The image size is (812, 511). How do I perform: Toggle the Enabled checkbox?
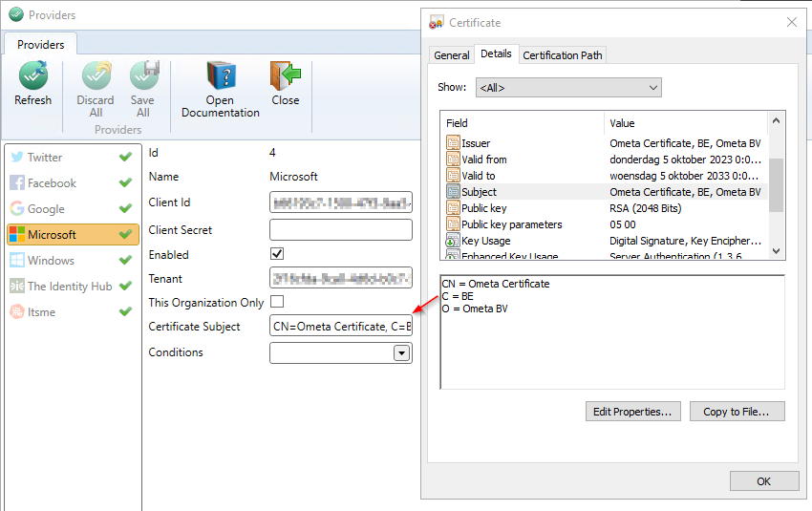(x=277, y=254)
